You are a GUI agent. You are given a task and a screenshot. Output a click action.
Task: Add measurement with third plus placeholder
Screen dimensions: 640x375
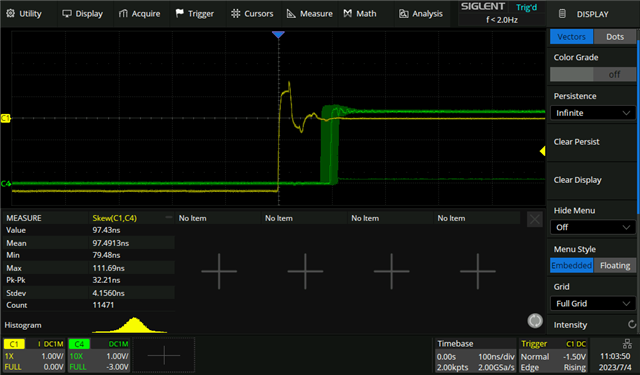coord(391,271)
